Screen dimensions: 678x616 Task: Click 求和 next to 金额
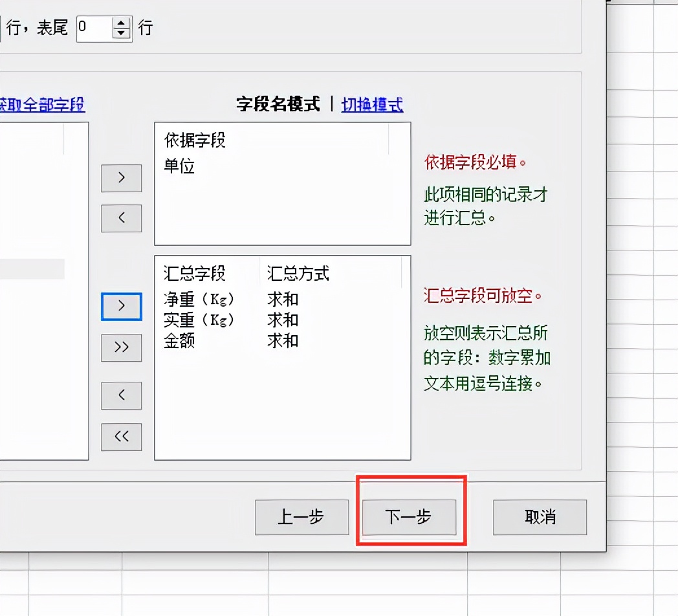coord(282,341)
